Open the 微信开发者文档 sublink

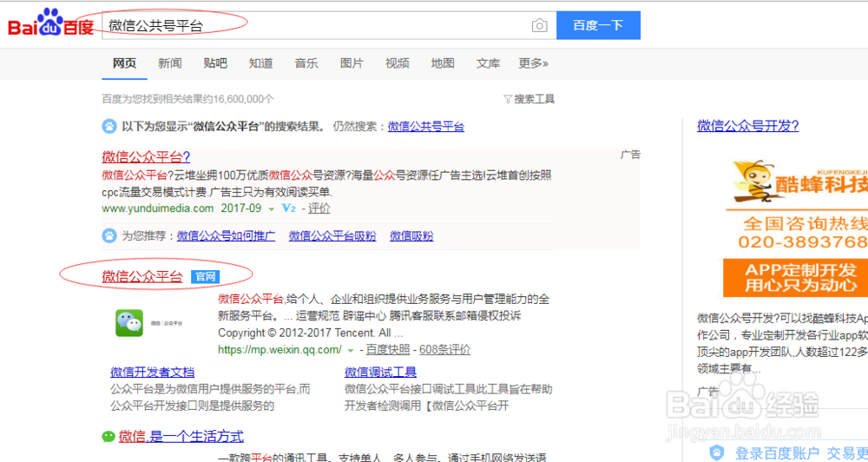(152, 372)
